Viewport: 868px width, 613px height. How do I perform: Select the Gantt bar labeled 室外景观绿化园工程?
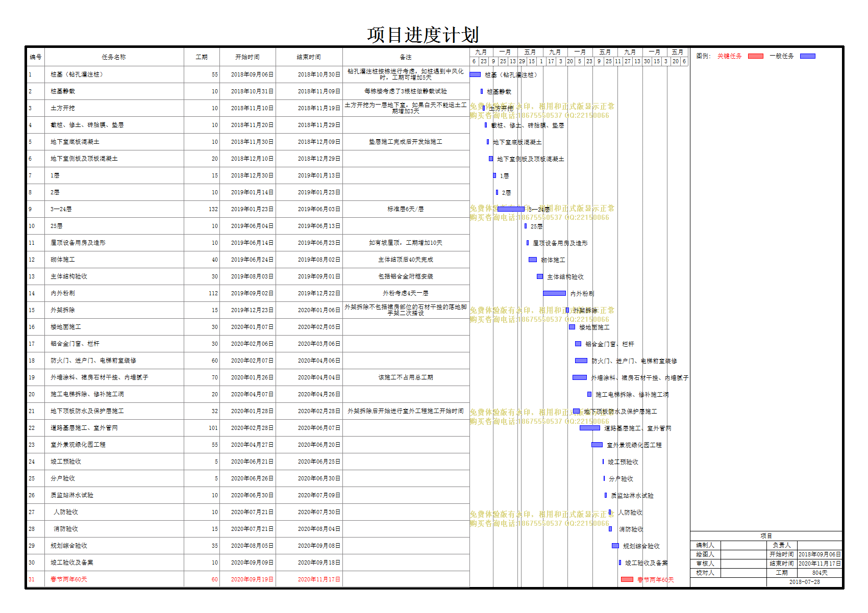[597, 445]
